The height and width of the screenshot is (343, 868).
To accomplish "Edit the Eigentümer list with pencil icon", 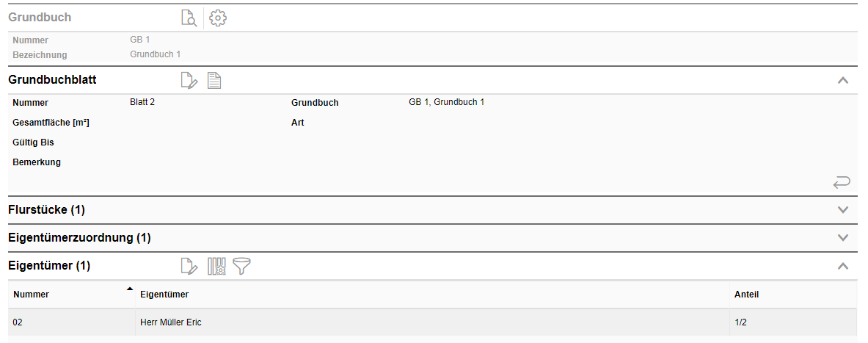I will pos(189,267).
